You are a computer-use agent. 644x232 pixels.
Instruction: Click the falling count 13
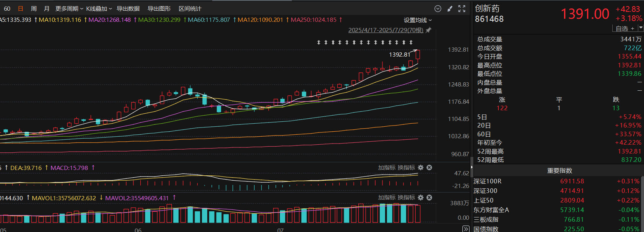[x=616, y=108]
